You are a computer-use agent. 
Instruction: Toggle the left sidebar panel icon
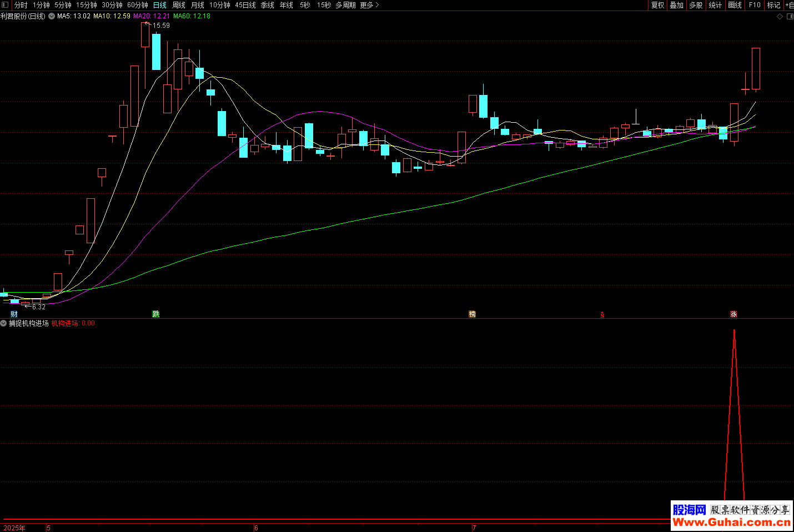point(5,5)
